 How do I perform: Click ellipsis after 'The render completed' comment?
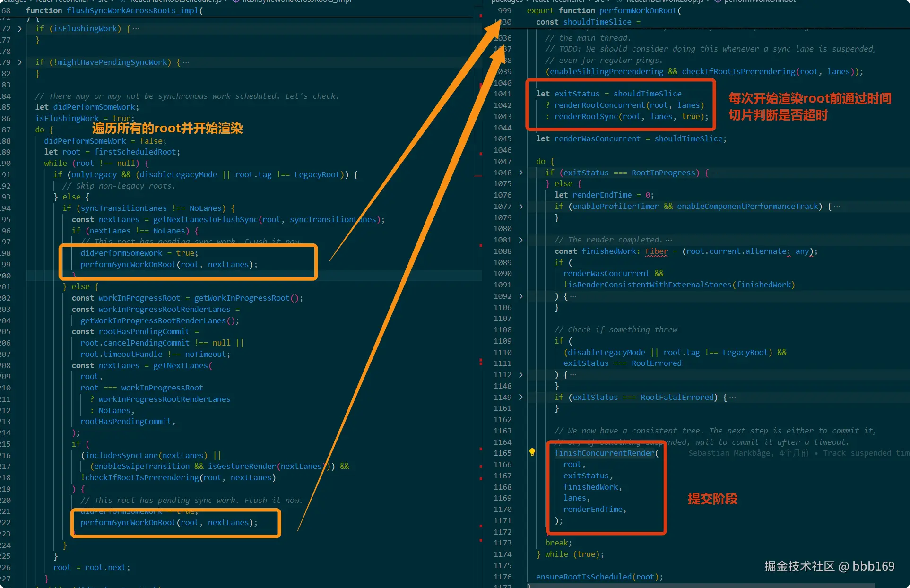[x=668, y=240]
